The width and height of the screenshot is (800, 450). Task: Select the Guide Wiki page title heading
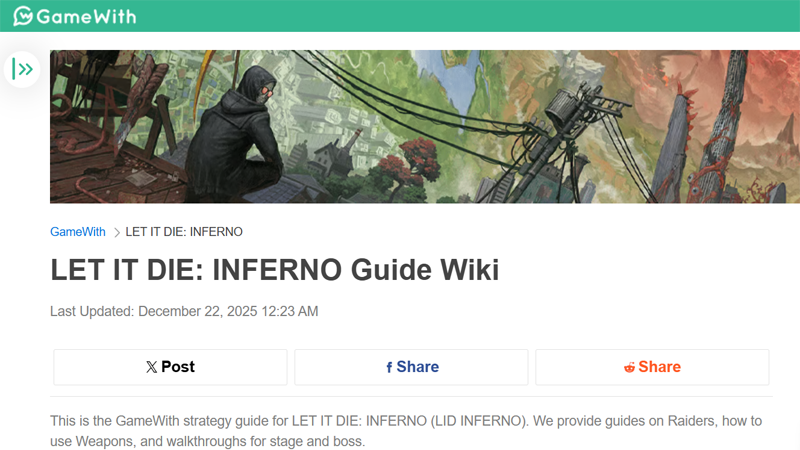click(x=274, y=269)
